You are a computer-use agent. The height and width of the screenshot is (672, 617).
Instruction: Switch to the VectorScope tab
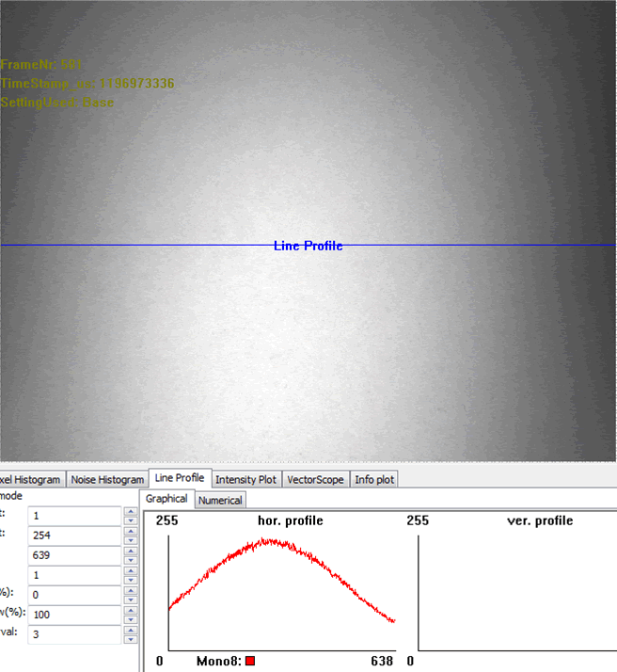(x=316, y=480)
